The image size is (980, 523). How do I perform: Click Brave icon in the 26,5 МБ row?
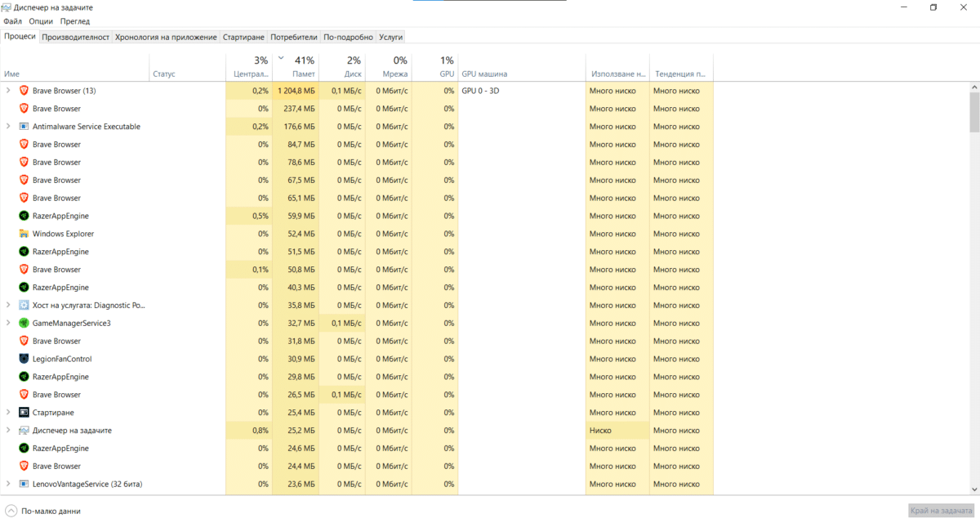(24, 395)
